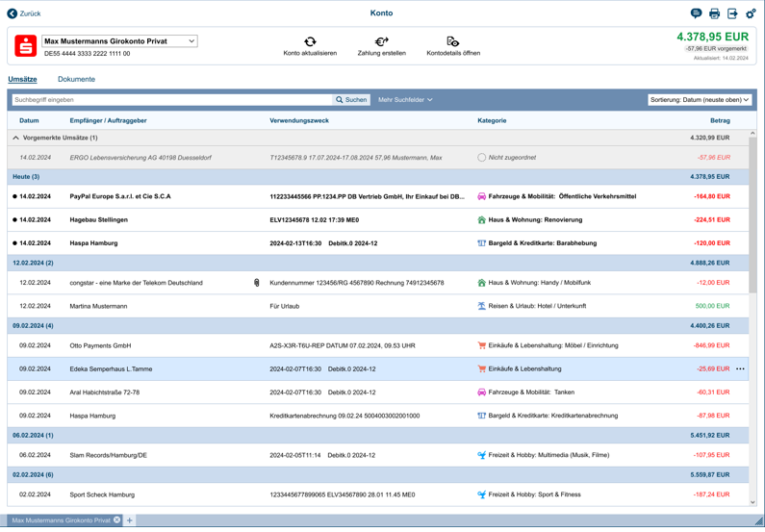Click the house icon for Hagebau row
Image resolution: width=765 pixels, height=532 pixels.
pyautogui.click(x=481, y=220)
